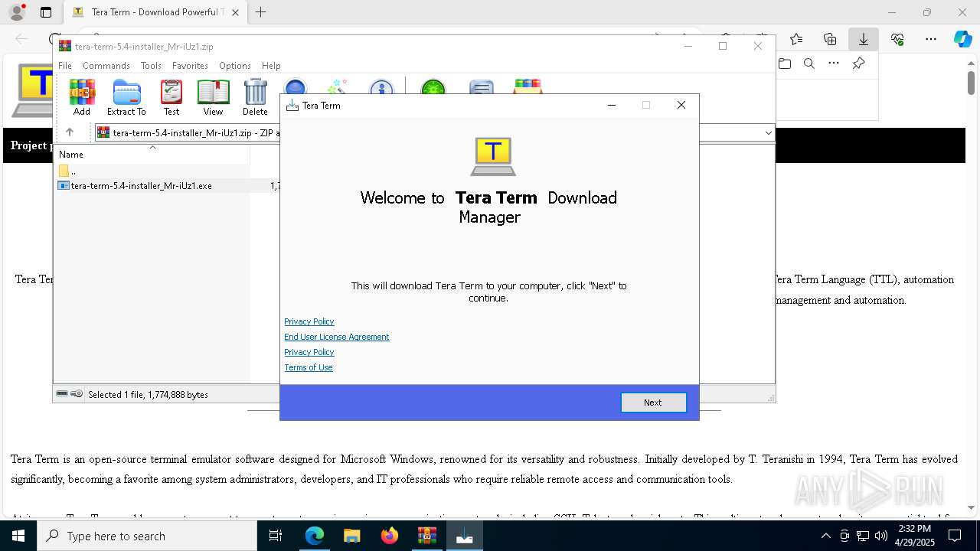This screenshot has width=980, height=551.
Task: Click the WinRAR up one level arrow
Action: click(70, 132)
